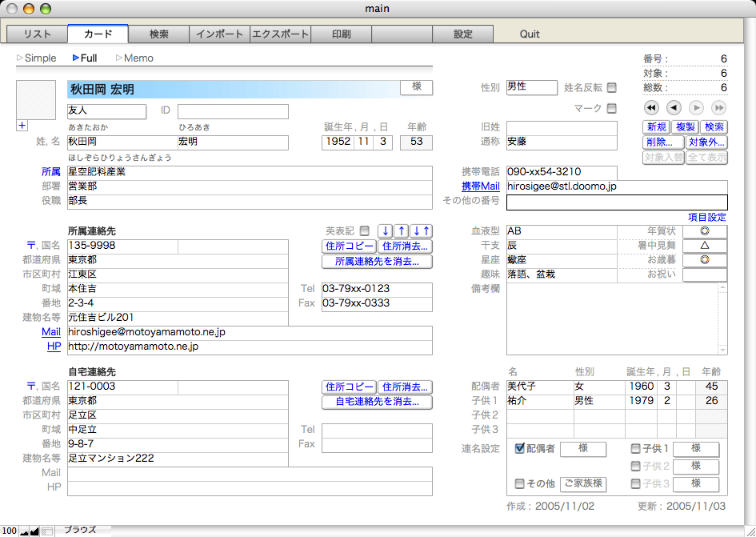This screenshot has width=756, height=537.
Task: Click the HP link under 所属連絡先
Action: (x=54, y=347)
